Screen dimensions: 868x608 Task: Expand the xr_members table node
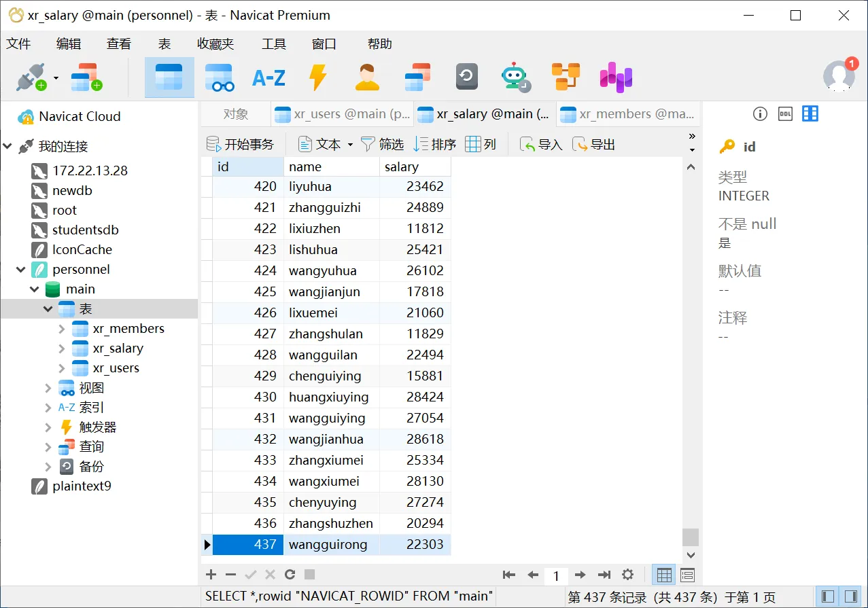[x=62, y=329]
